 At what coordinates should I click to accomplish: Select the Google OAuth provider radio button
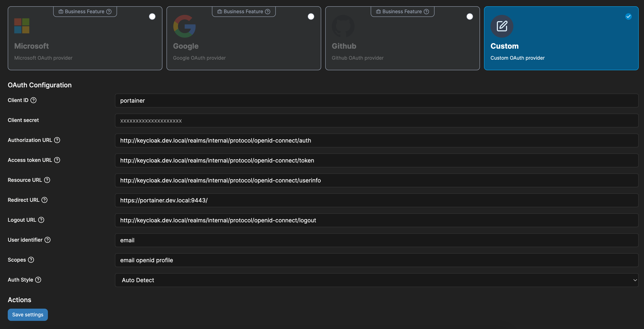pos(311,16)
